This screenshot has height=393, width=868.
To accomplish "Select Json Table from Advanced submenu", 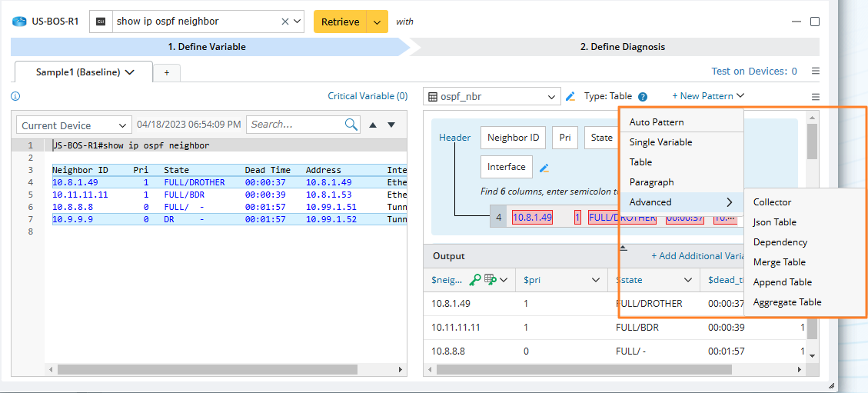I will click(x=774, y=222).
